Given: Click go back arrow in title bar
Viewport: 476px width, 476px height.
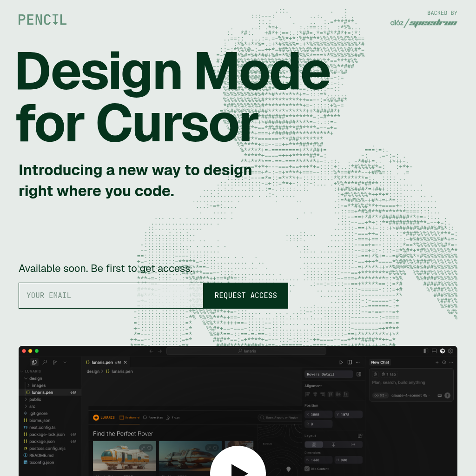Looking at the screenshot, I should 152,351.
